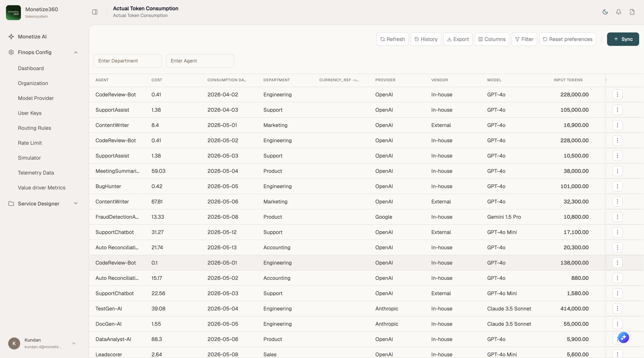Open the Organization page
Screen dimensions: 644x358
click(33, 83)
